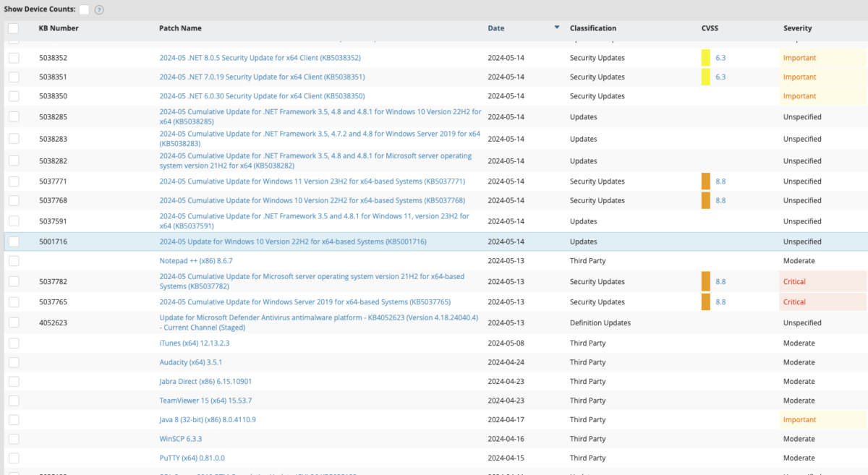Sort by the Patch Name column header
Screen dimensions: 868x475
click(180, 28)
